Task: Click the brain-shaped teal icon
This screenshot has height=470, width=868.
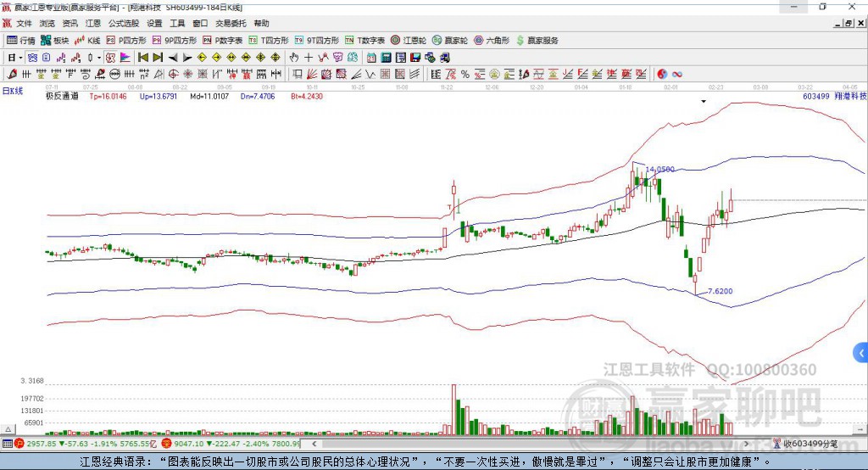Action: coord(353,57)
